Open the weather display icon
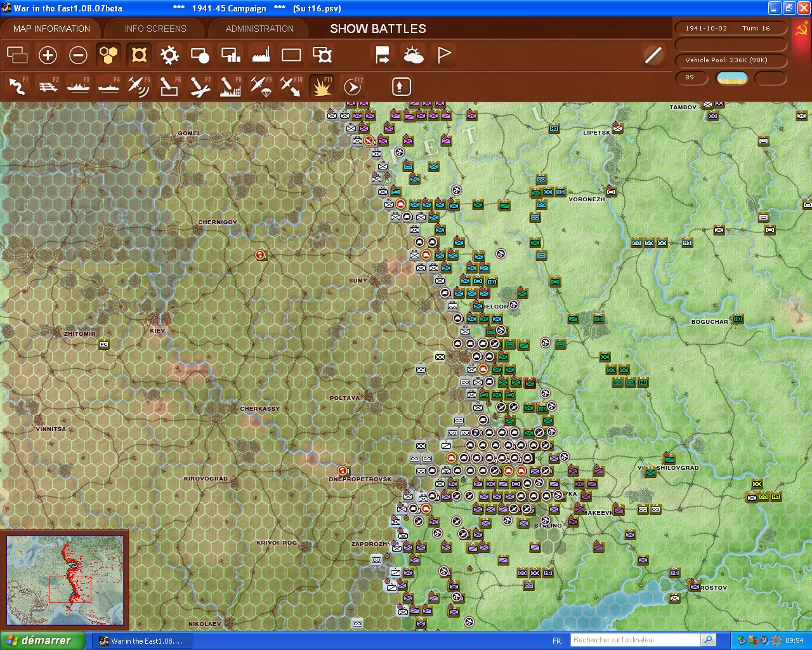 [414, 55]
